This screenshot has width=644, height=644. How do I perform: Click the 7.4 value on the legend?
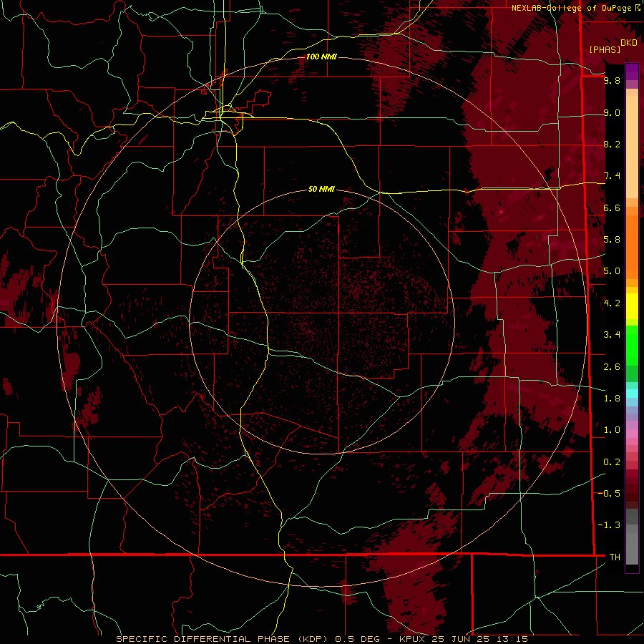click(612, 176)
